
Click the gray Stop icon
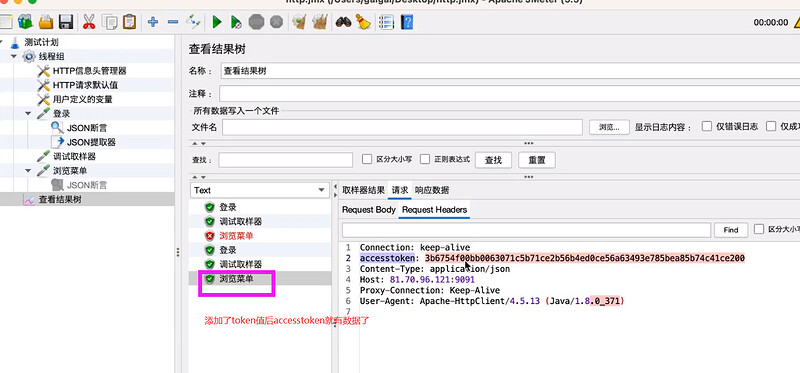(x=256, y=21)
